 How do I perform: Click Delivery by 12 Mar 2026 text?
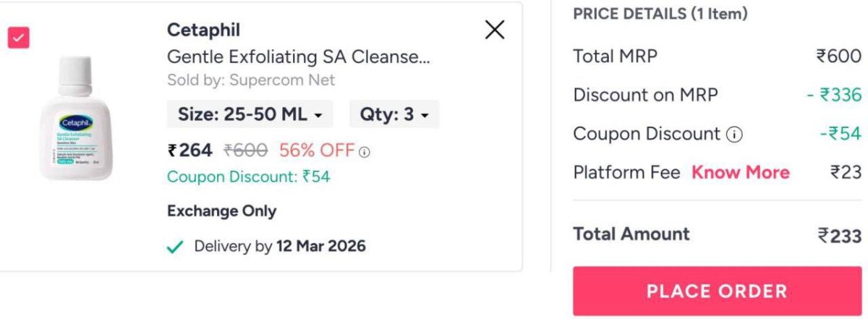pos(279,247)
